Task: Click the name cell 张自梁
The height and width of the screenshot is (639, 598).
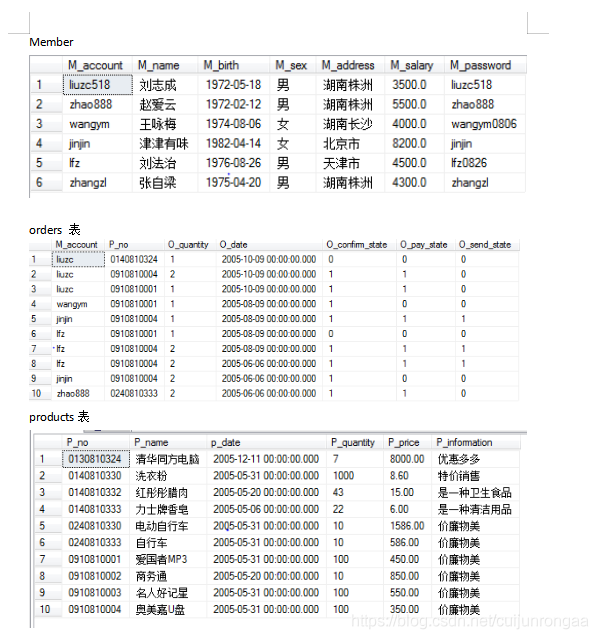Action: click(158, 183)
